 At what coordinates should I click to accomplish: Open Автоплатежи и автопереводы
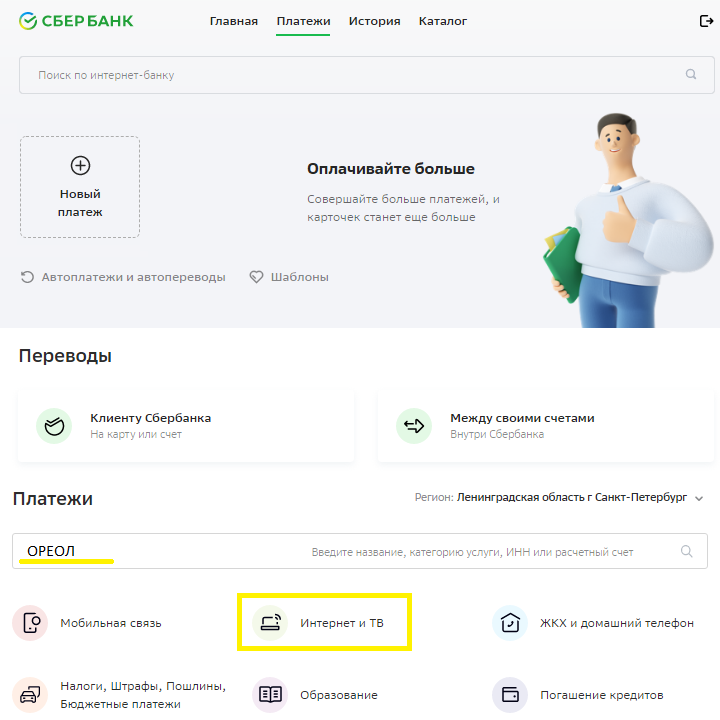pyautogui.click(x=123, y=277)
